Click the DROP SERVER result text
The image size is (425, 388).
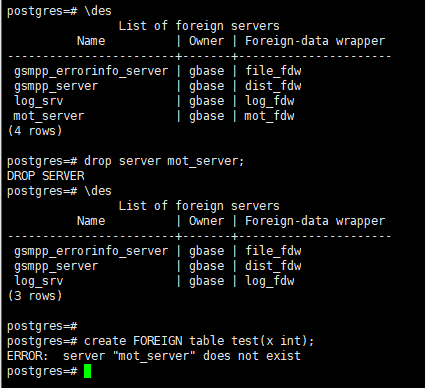46,176
